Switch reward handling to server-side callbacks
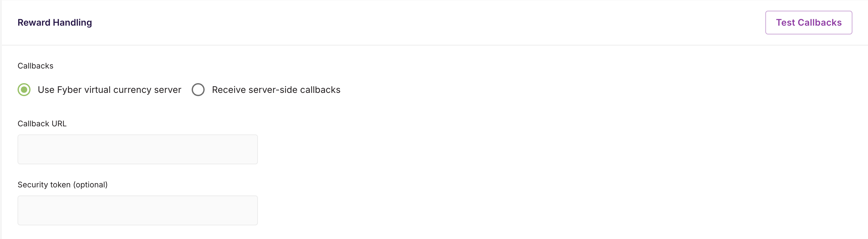 coord(198,90)
